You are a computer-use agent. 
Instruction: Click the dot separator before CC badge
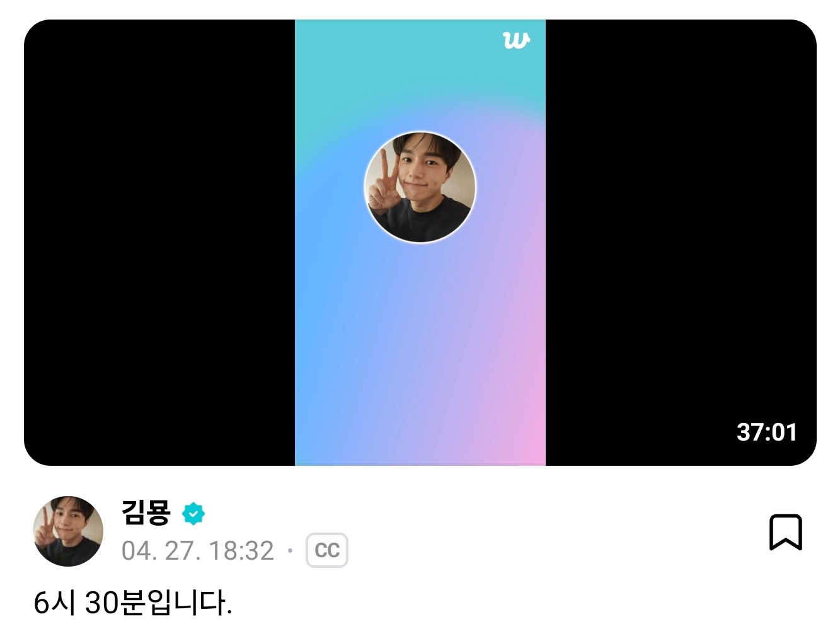pos(290,551)
